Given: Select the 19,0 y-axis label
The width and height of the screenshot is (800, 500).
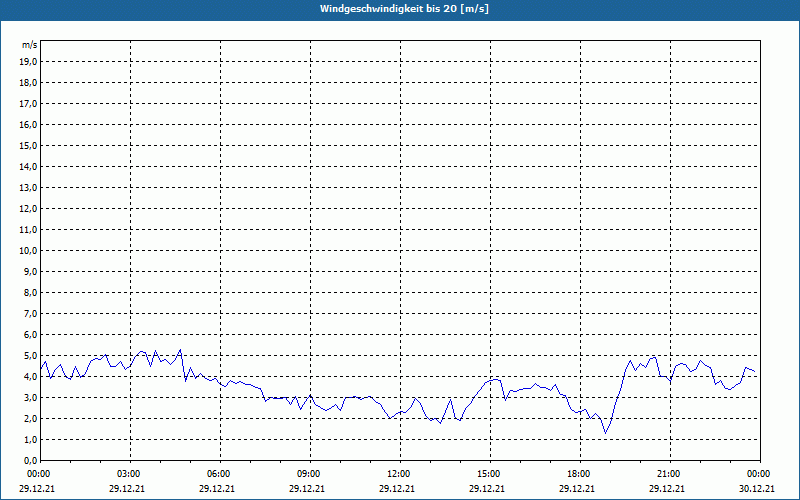Looking at the screenshot, I should click(28, 62).
